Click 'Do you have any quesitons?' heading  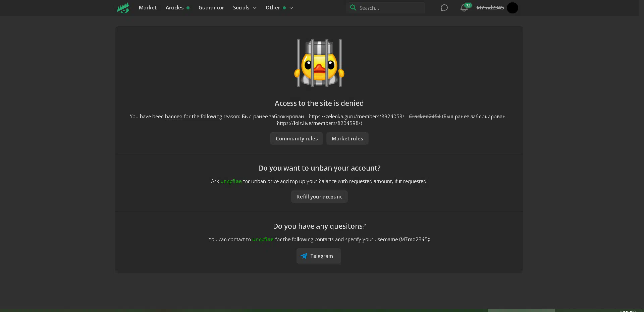coord(319,226)
